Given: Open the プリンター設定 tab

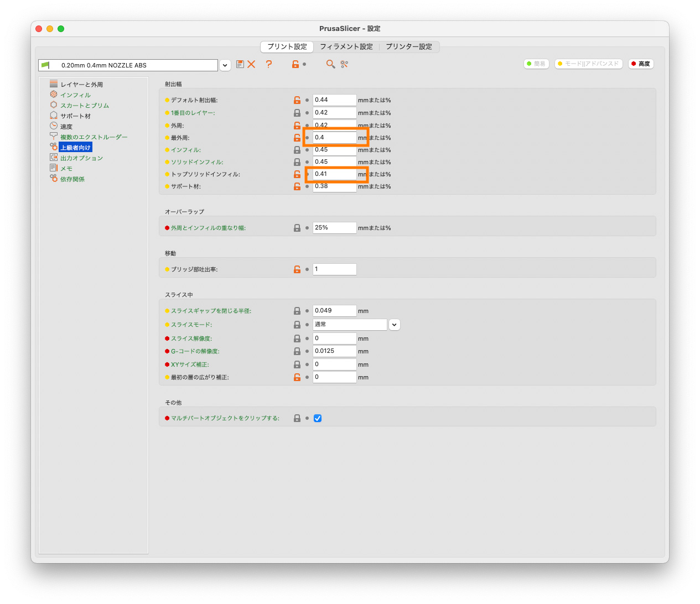Looking at the screenshot, I should coord(409,47).
